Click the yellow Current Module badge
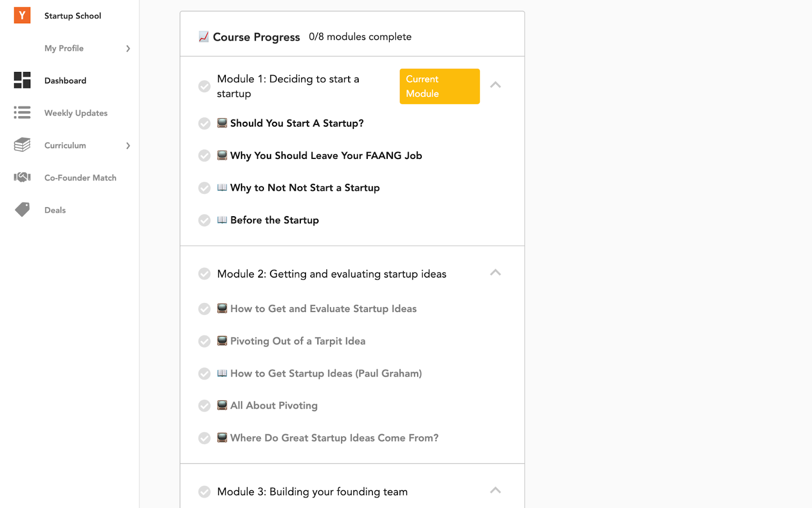The width and height of the screenshot is (812, 508). [x=439, y=86]
